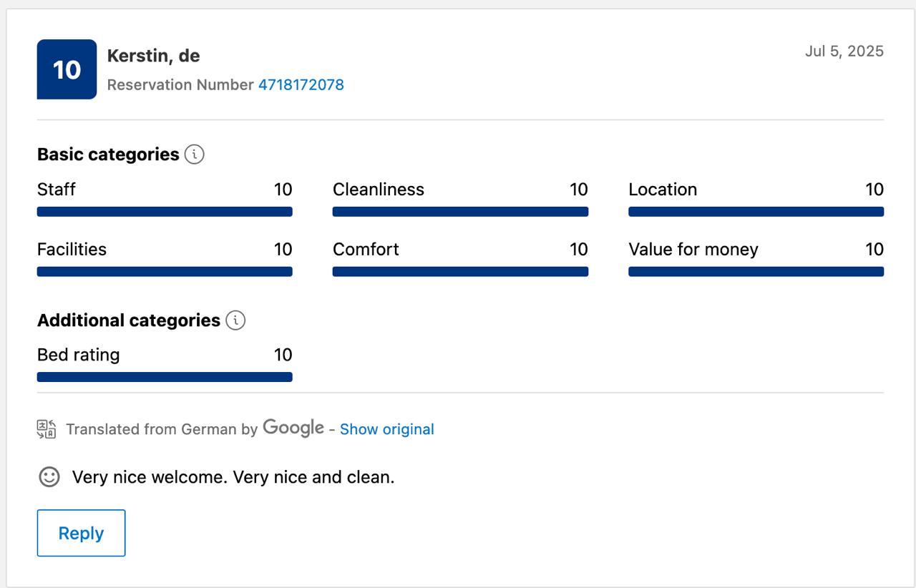Click the smiley face icon beside the review
The image size is (916, 588).
pos(49,477)
